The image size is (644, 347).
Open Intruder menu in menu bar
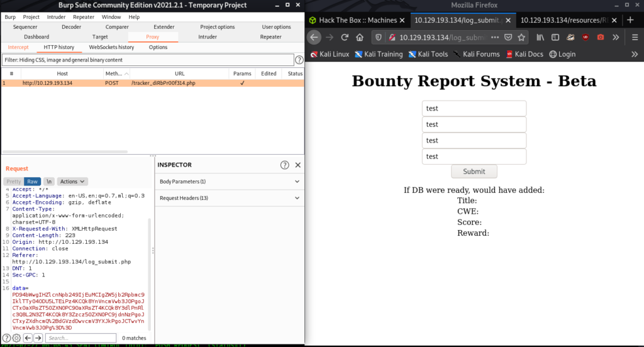56,17
